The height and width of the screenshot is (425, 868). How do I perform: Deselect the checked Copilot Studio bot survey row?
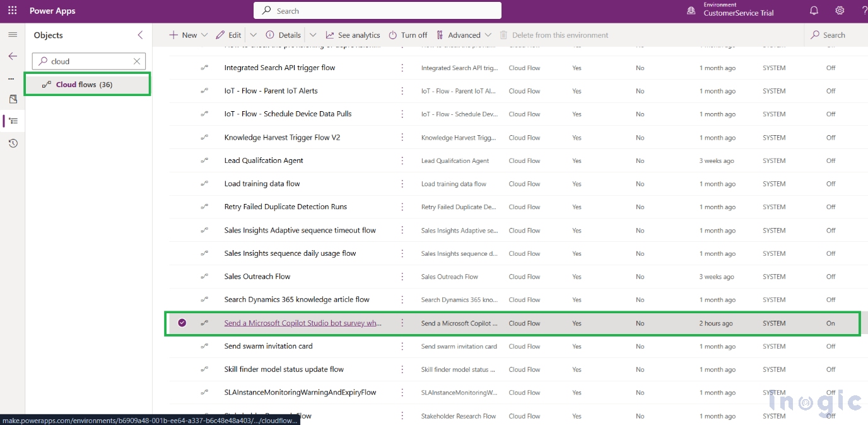[182, 323]
